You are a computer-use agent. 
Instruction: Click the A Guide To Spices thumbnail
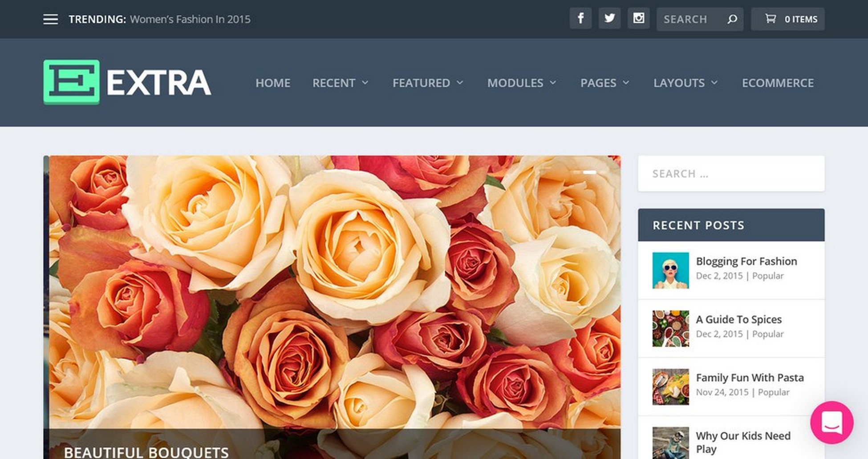point(670,329)
